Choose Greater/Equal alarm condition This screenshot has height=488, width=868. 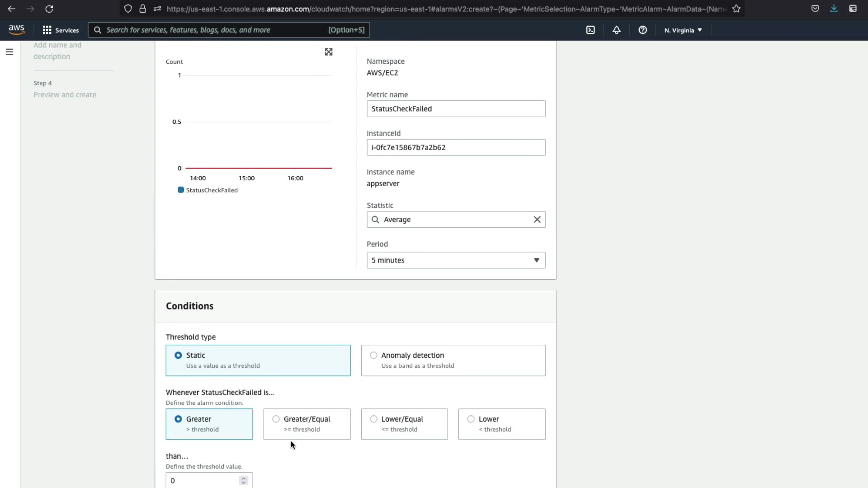pyautogui.click(x=276, y=419)
